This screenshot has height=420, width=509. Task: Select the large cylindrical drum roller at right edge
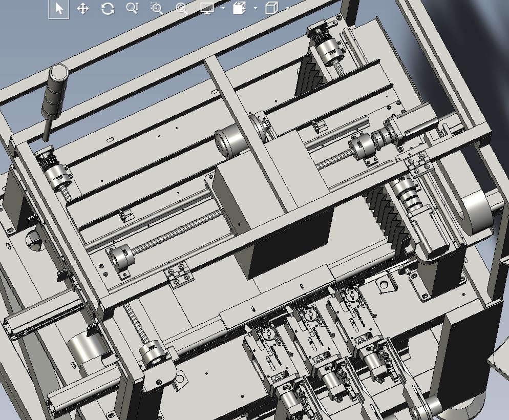point(477,212)
